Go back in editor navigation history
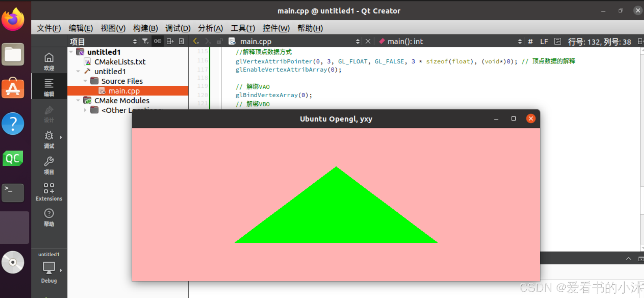Image resolution: width=644 pixels, height=298 pixels. point(196,41)
